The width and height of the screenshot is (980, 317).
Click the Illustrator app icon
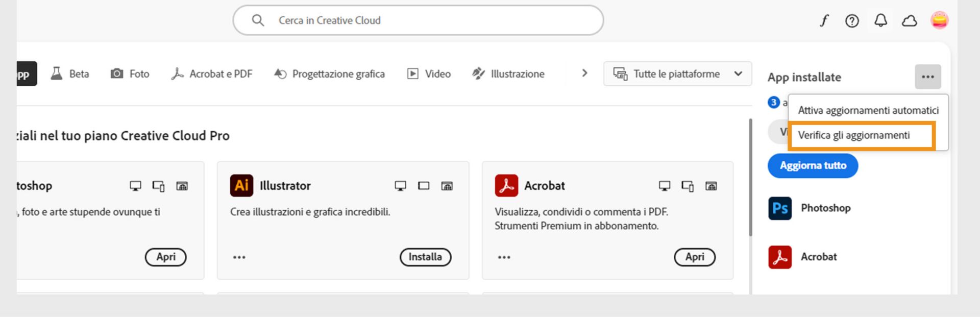(241, 186)
